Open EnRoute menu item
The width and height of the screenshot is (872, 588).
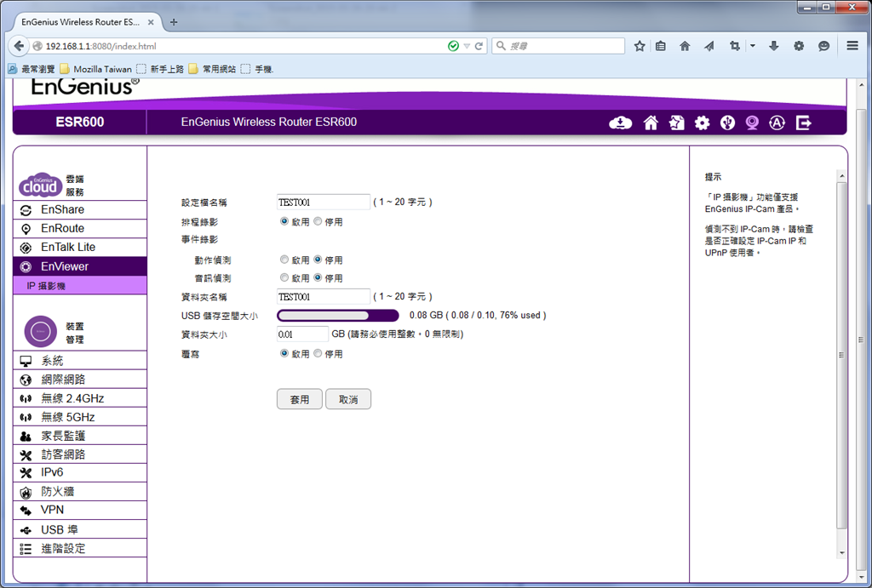79,228
